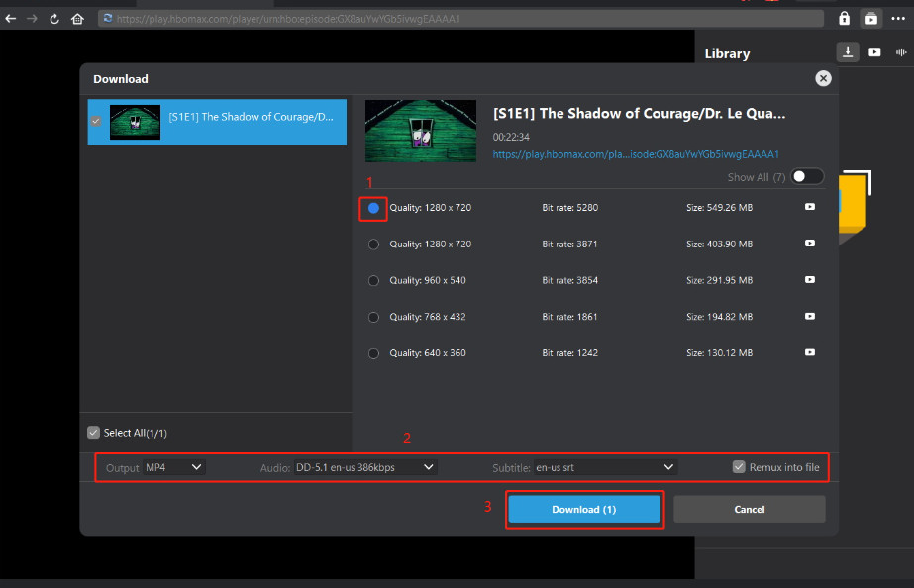
Task: Select the S1E1 episode thumbnail in the left list
Action: click(135, 122)
